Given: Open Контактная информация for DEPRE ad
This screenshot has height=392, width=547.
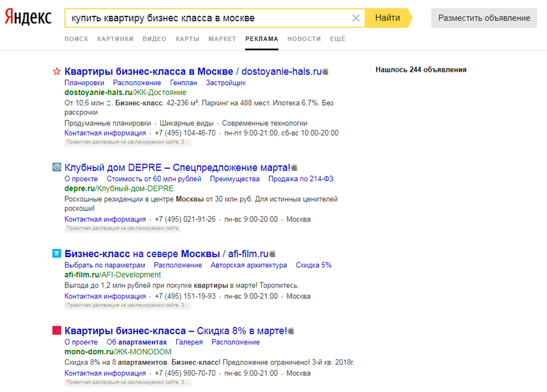Looking at the screenshot, I should tap(105, 219).
